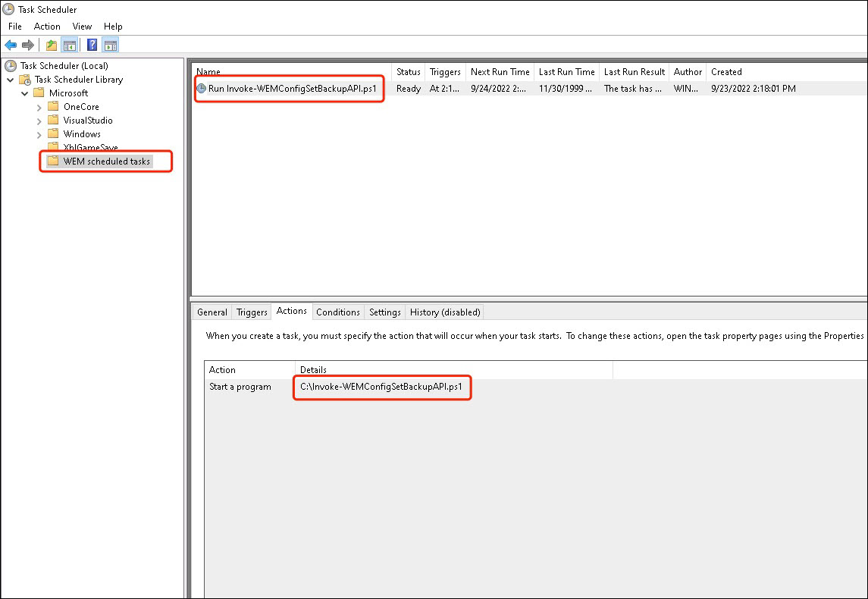Click the Task Scheduler Library folder icon

(25, 80)
